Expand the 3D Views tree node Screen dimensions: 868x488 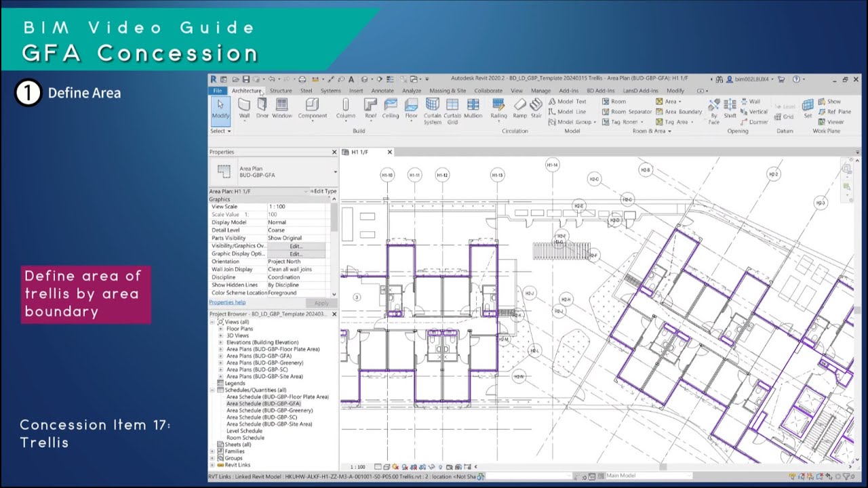[220, 335]
